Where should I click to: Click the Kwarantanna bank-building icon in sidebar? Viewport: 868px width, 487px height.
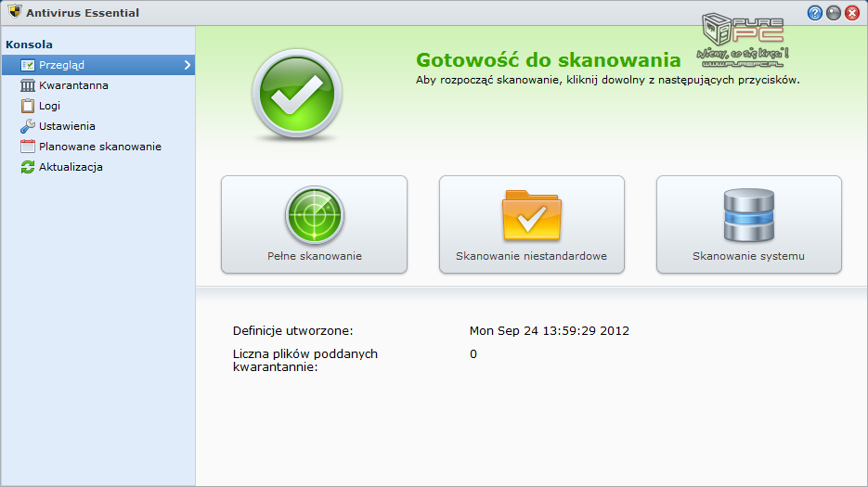(x=28, y=85)
